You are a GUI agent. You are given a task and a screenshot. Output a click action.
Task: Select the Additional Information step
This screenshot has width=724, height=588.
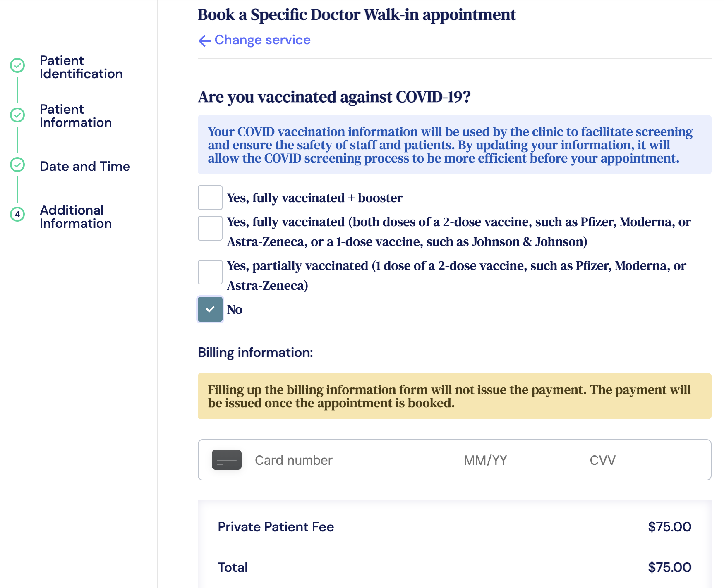pyautogui.click(x=76, y=217)
